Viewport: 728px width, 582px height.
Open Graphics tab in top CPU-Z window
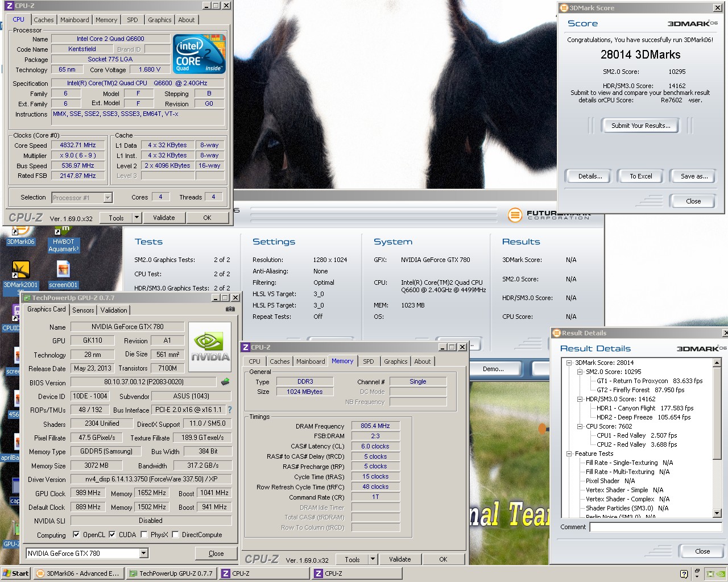[159, 20]
